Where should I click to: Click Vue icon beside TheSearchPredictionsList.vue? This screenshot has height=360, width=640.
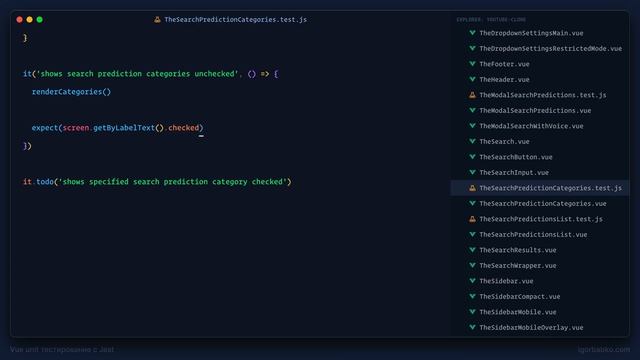[472, 234]
